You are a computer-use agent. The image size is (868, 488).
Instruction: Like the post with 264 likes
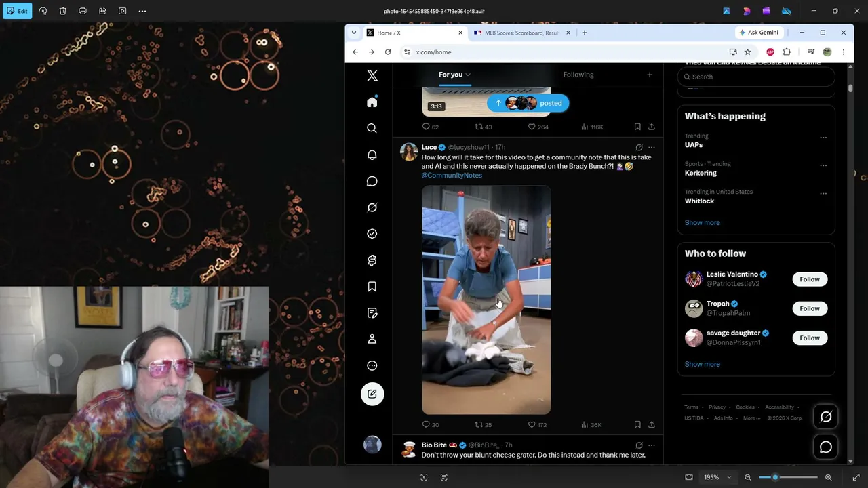[x=538, y=127]
